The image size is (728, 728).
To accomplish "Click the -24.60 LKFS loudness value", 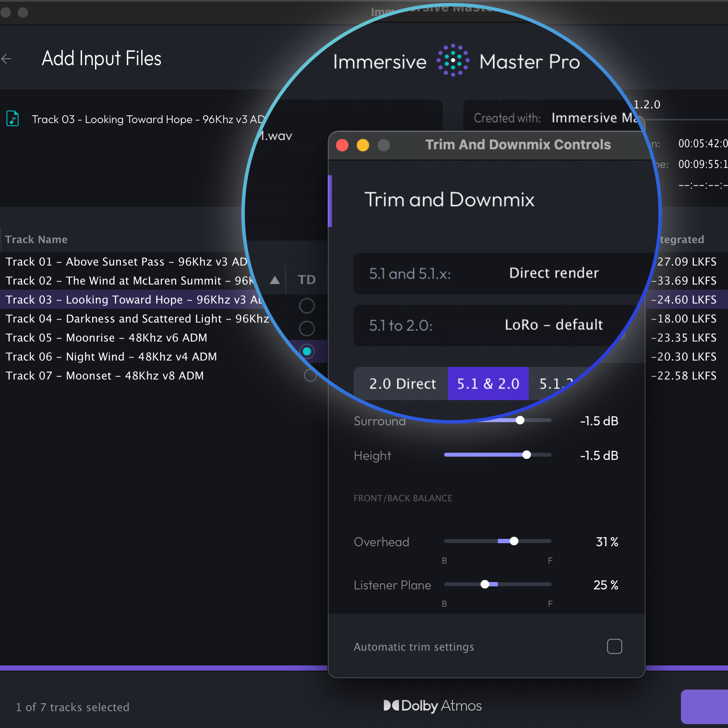I will click(684, 300).
